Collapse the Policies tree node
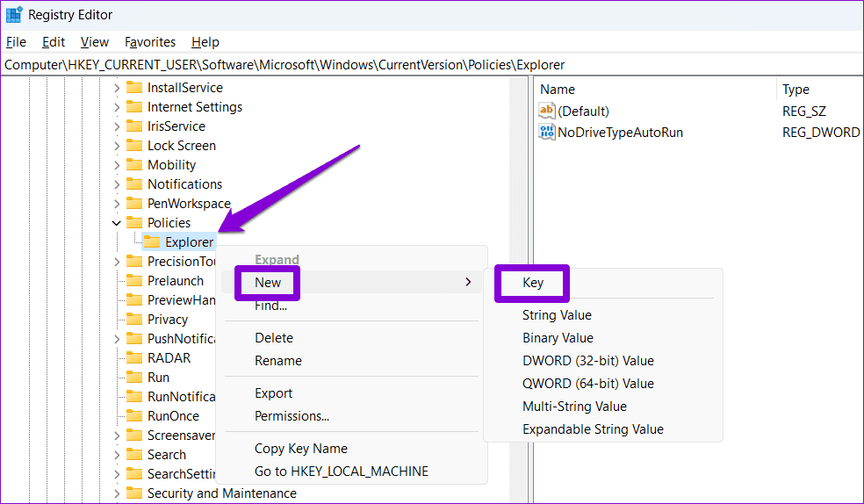This screenshot has height=504, width=864. point(116,223)
